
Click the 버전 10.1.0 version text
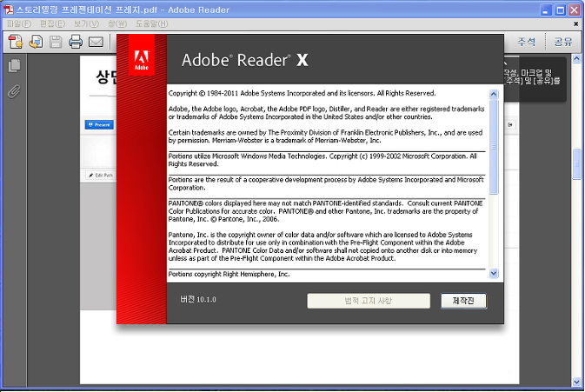point(198,300)
